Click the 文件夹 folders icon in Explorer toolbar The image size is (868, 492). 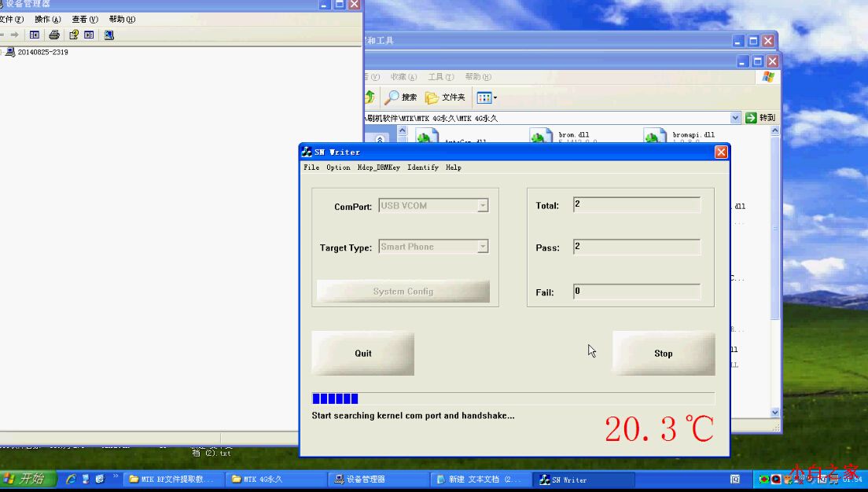tap(432, 97)
